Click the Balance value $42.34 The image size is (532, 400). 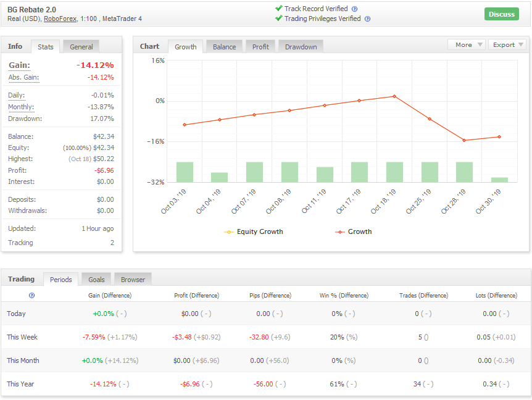tap(104, 136)
